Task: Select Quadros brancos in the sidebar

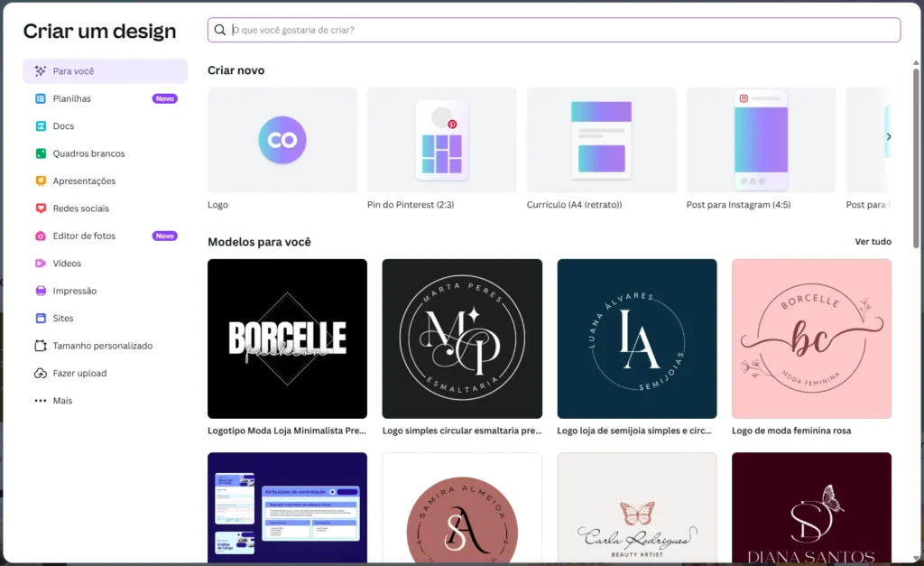Action: (89, 153)
